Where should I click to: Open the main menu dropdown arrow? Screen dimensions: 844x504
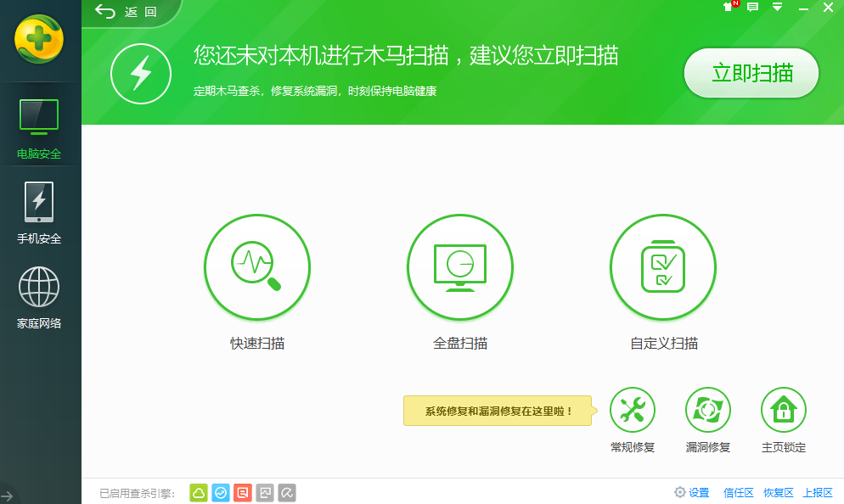[x=777, y=7]
